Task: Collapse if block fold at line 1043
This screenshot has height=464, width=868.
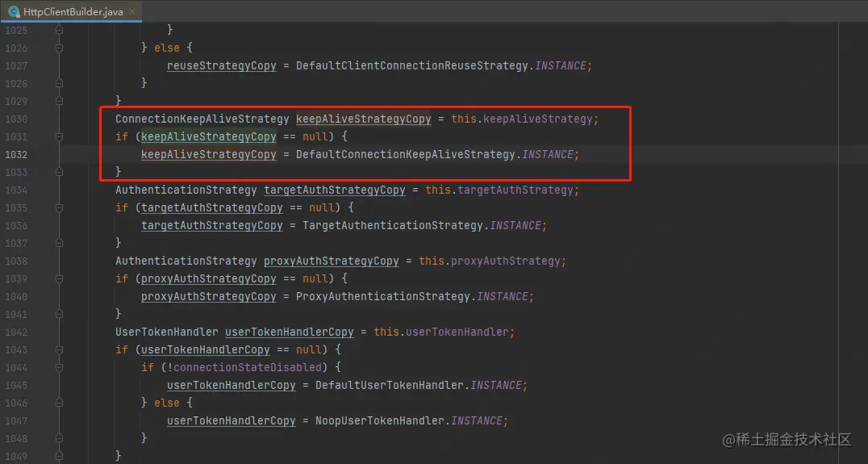Action: pyautogui.click(x=59, y=349)
